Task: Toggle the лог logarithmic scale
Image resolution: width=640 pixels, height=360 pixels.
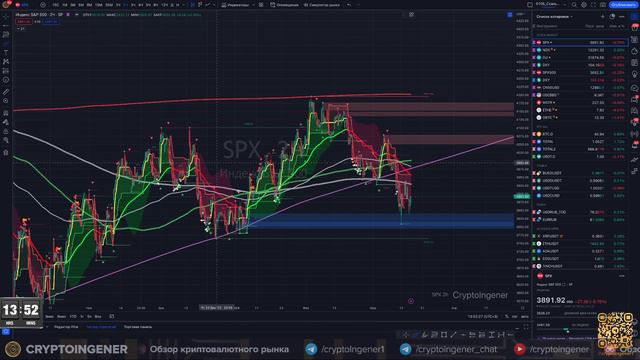Action: click(x=515, y=316)
